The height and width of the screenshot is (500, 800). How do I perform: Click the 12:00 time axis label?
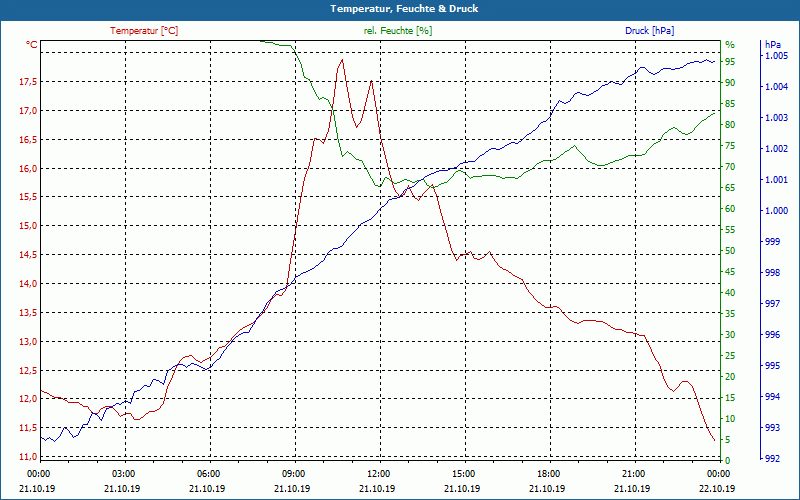[379, 473]
